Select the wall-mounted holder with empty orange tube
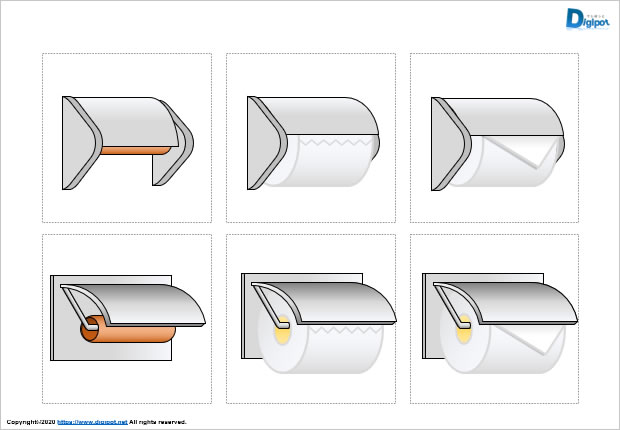620x430 pixels. pyautogui.click(x=128, y=317)
